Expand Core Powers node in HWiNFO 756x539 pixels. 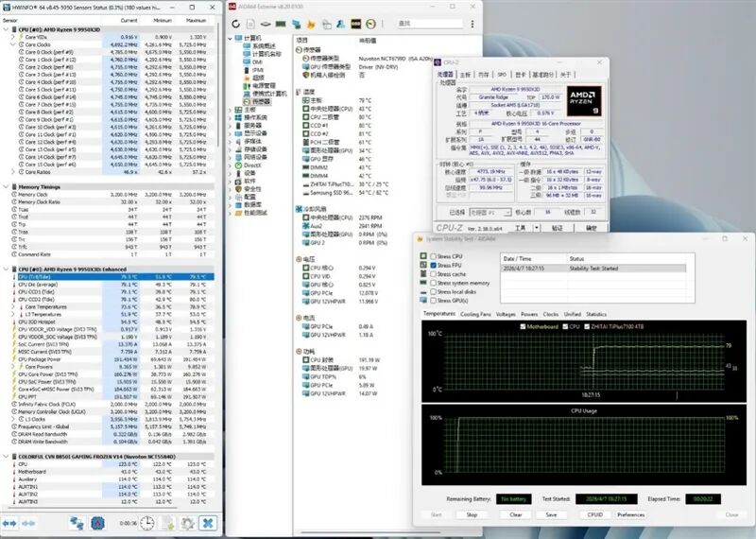tap(13, 367)
